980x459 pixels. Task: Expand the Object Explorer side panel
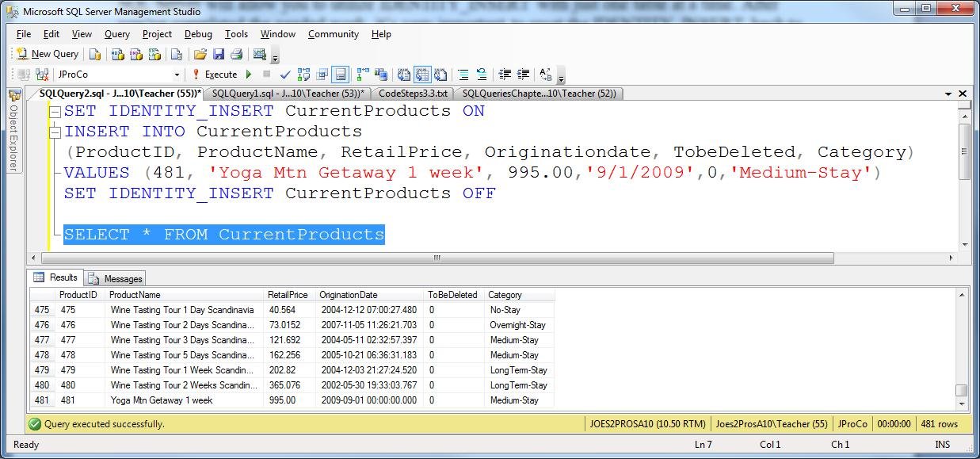pyautogui.click(x=13, y=131)
